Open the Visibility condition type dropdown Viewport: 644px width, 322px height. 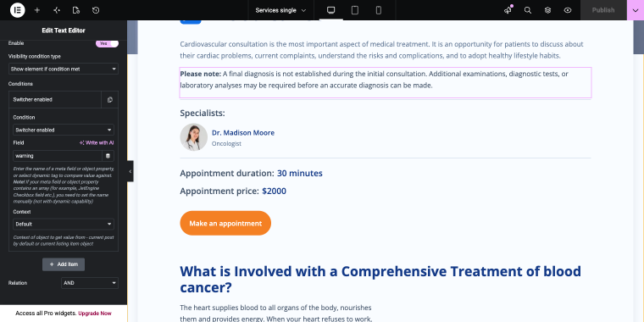pos(64,69)
